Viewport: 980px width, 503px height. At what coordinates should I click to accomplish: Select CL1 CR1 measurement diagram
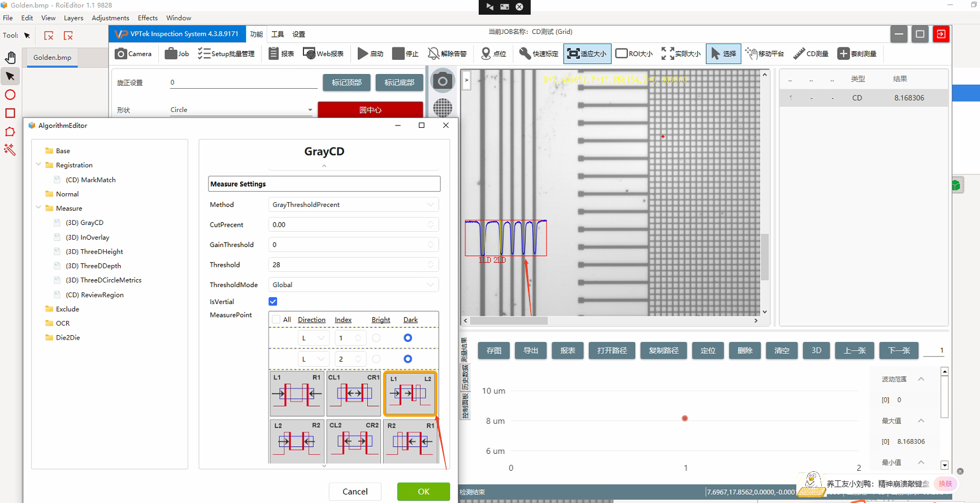pyautogui.click(x=354, y=393)
